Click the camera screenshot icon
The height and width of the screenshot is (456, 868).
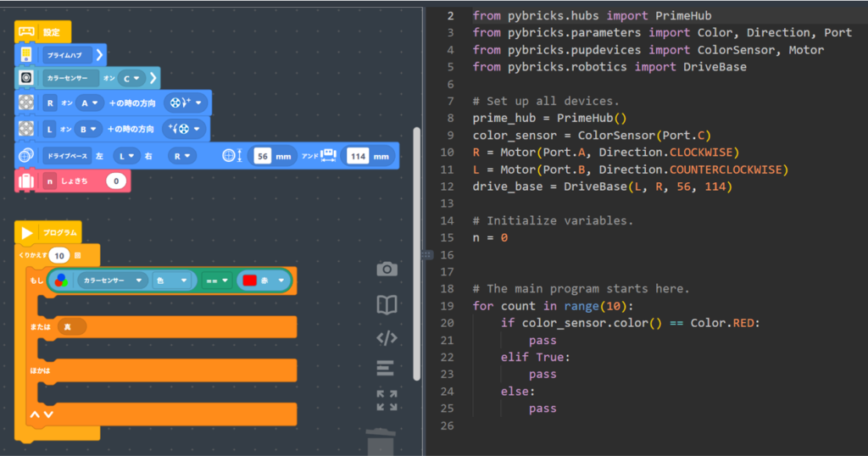387,269
